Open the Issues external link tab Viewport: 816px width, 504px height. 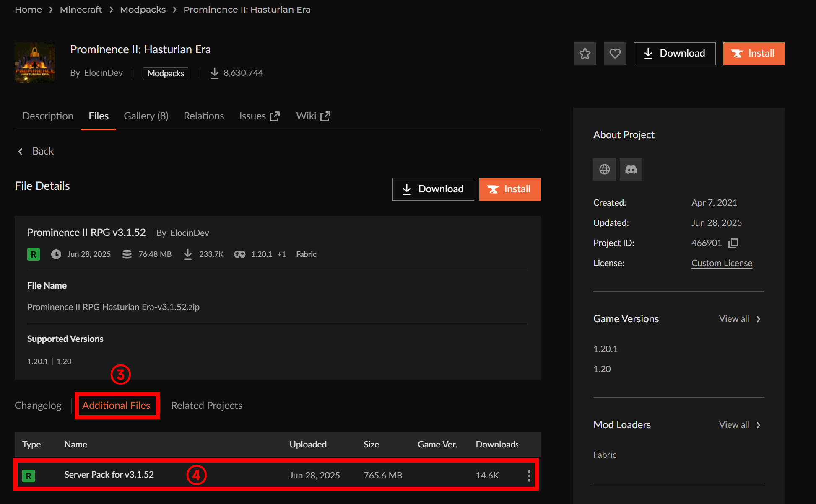259,116
